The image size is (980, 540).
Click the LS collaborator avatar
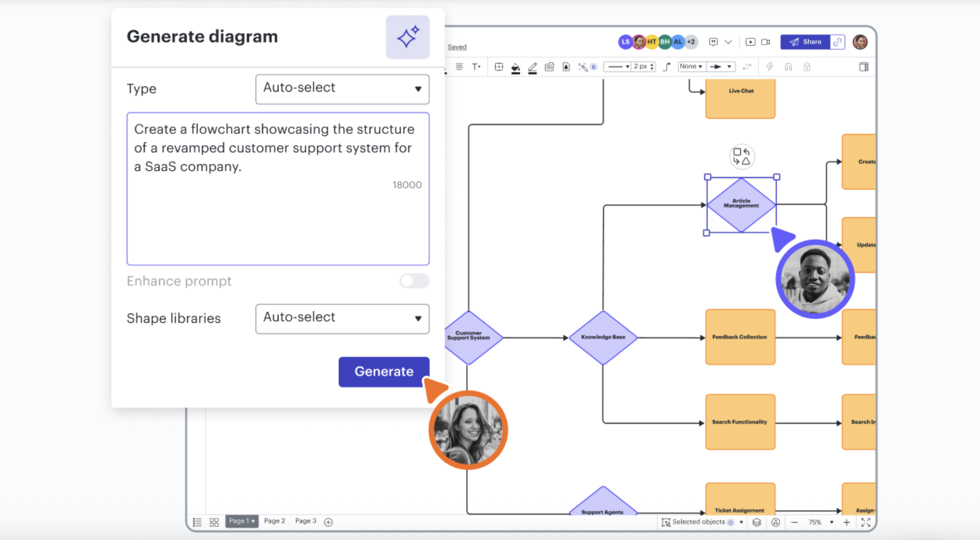tap(625, 42)
